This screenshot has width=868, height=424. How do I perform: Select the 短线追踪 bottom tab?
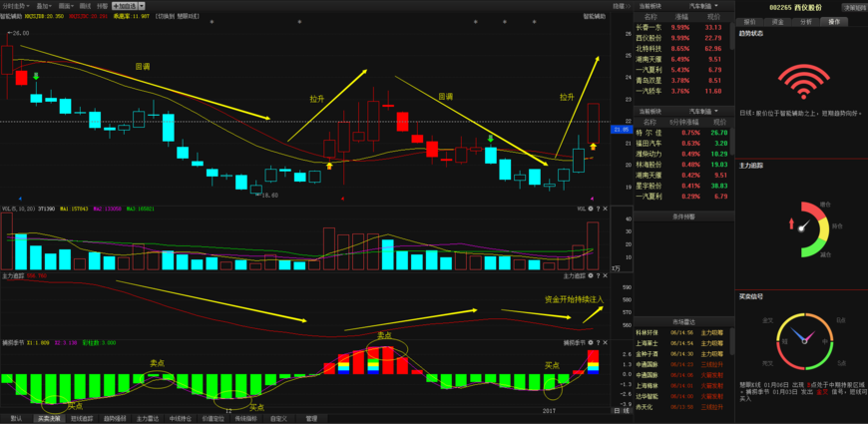coord(82,418)
